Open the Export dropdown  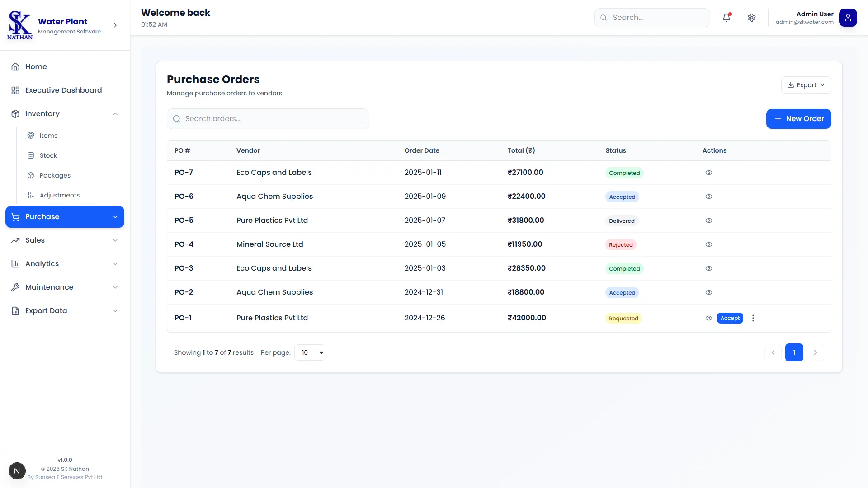pyautogui.click(x=806, y=85)
